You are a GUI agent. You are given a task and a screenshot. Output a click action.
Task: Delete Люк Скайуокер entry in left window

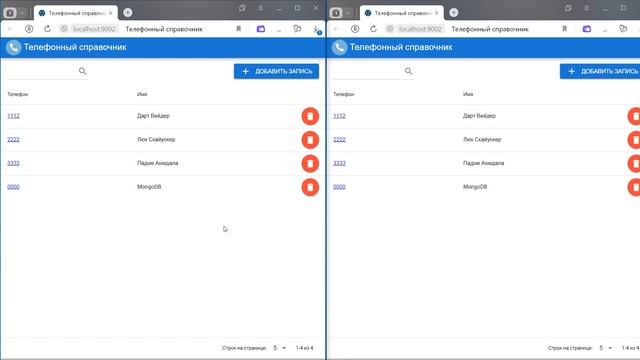click(310, 140)
